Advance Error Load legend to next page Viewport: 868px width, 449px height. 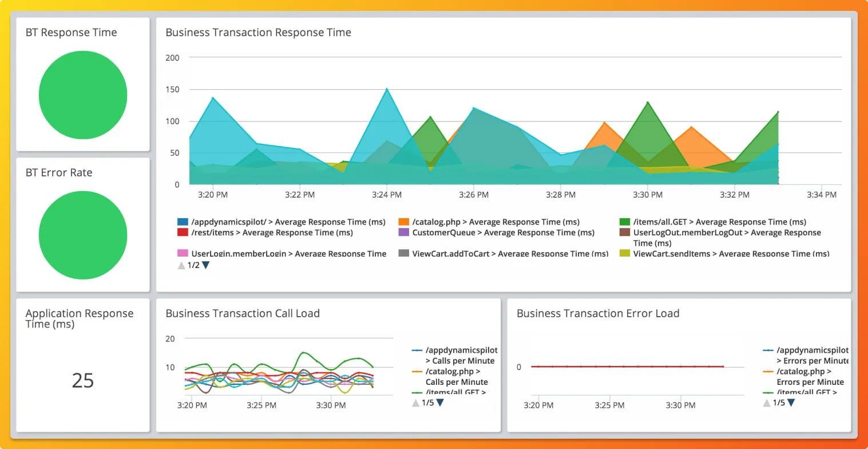(x=791, y=403)
